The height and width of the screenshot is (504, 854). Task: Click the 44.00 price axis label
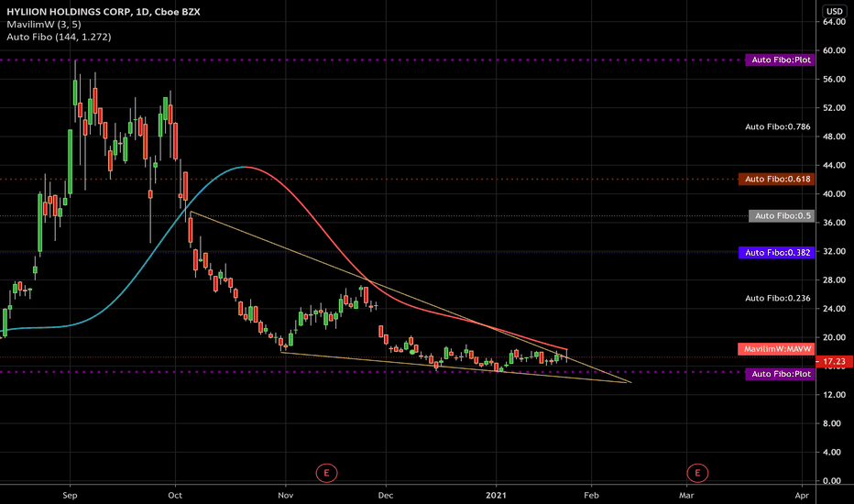(835, 165)
